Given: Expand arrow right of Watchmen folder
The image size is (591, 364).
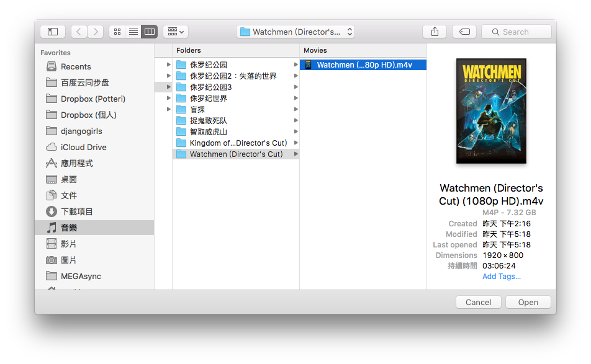Looking at the screenshot, I should point(296,154).
